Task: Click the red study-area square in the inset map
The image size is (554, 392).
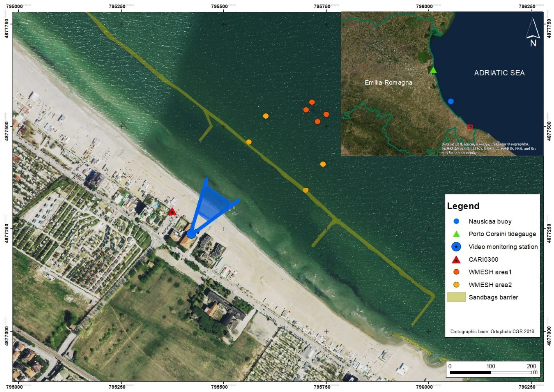Action: 470,127
